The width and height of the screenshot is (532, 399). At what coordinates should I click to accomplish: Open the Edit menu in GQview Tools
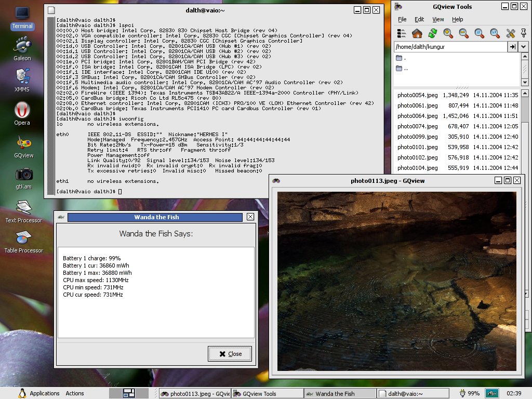click(x=419, y=19)
